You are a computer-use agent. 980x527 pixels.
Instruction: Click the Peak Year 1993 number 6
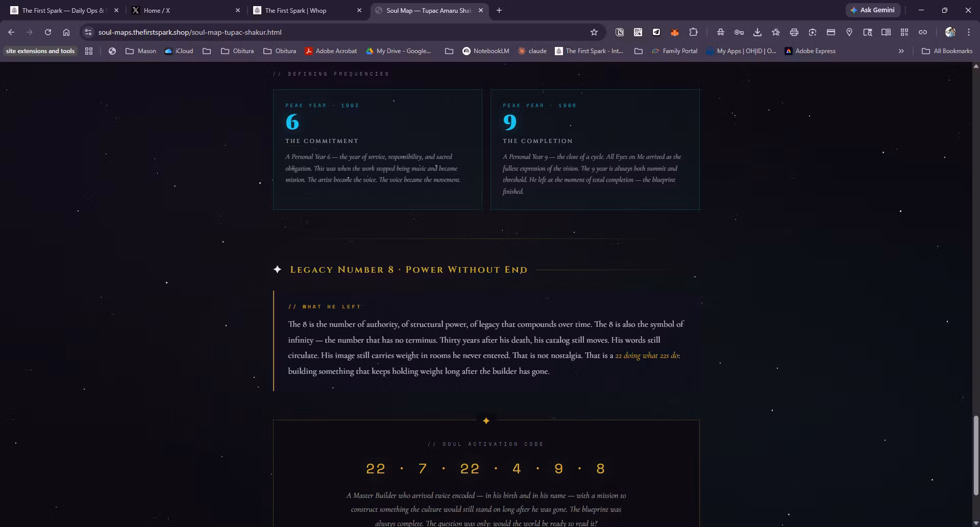[292, 122]
